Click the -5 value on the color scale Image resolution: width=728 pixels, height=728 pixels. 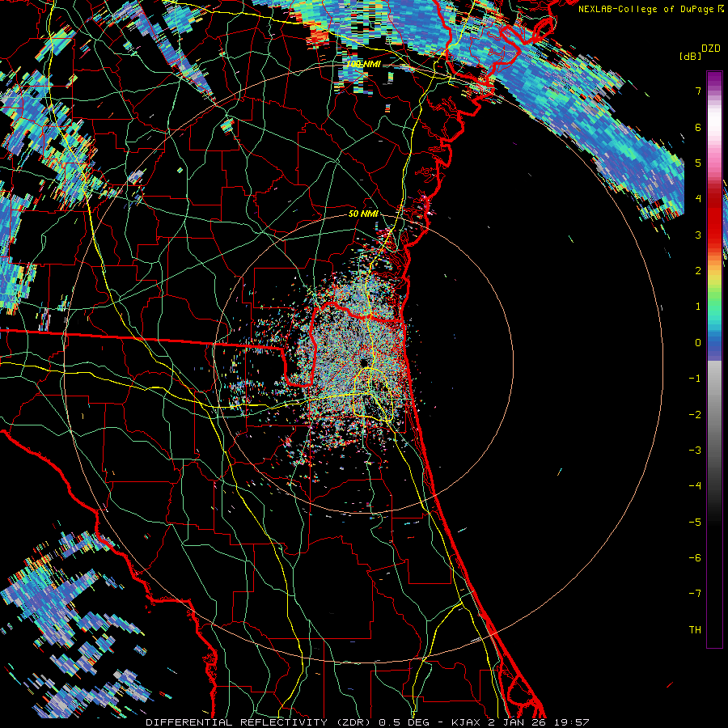tap(695, 523)
